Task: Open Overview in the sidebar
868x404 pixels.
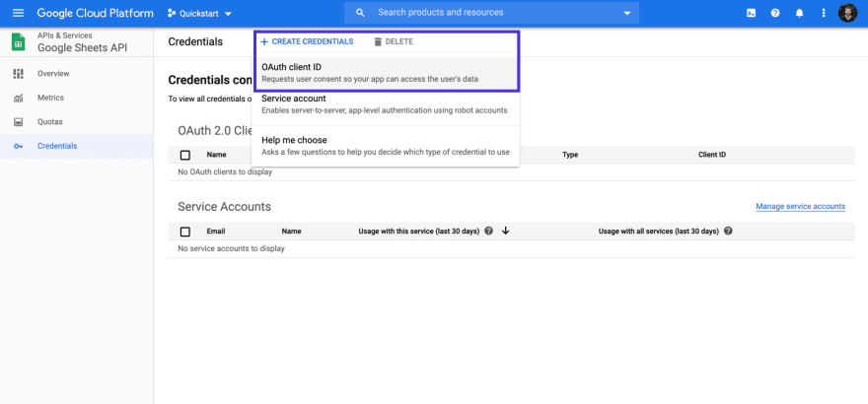Action: click(53, 74)
